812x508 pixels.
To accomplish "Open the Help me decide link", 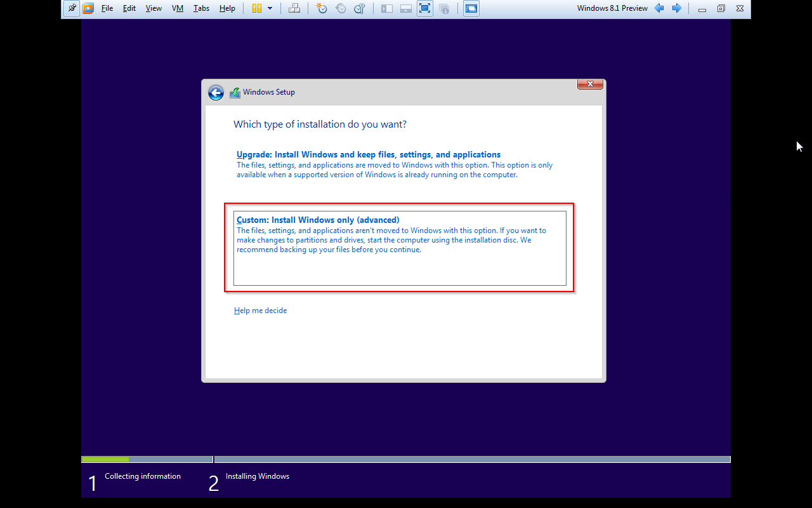I will [260, 311].
